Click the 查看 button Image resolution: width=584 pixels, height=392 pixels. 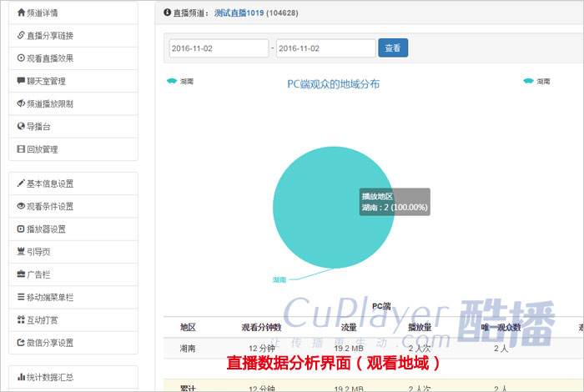[x=393, y=48]
